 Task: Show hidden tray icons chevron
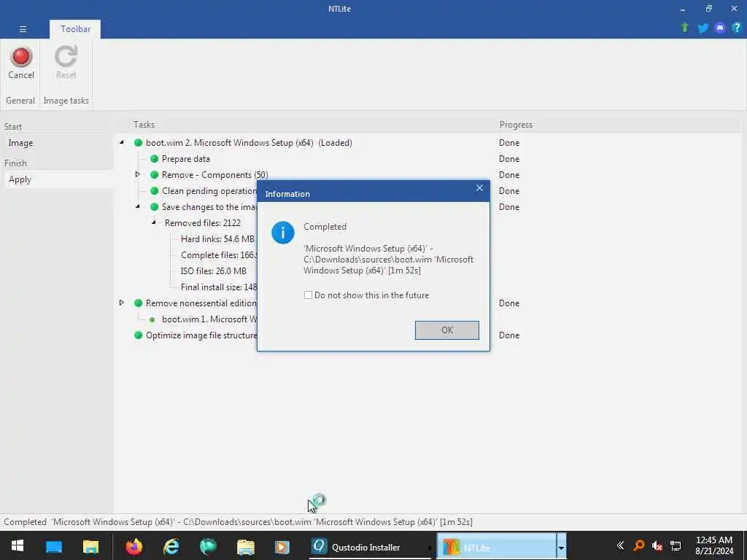tap(620, 545)
